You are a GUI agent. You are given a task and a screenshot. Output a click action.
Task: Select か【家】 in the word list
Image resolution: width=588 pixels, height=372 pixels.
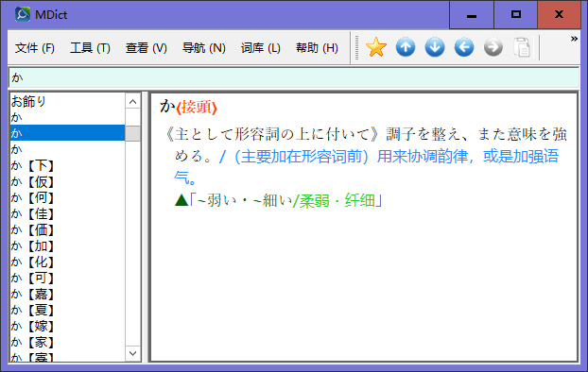click(67, 342)
